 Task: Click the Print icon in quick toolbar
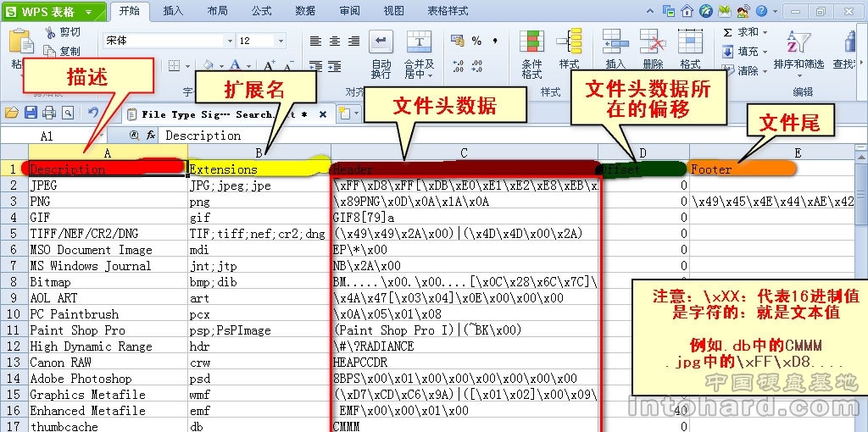[x=49, y=113]
